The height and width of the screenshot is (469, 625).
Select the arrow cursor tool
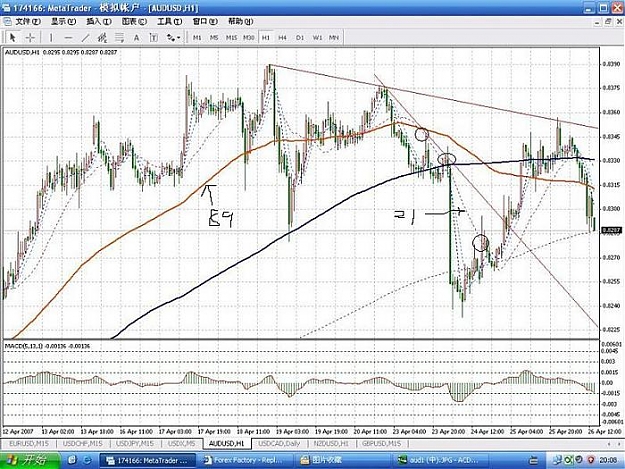tap(12, 37)
